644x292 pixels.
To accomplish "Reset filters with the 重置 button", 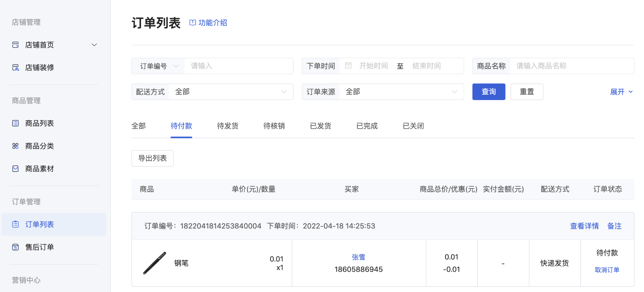I will [x=527, y=92].
